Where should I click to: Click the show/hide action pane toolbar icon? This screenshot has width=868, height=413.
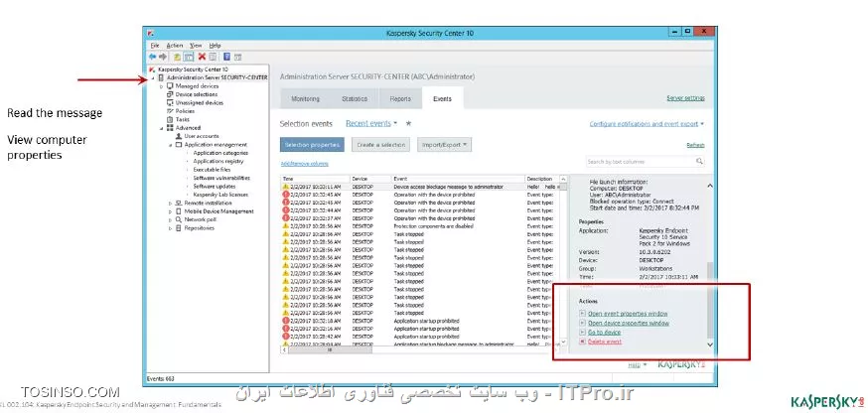tap(237, 57)
